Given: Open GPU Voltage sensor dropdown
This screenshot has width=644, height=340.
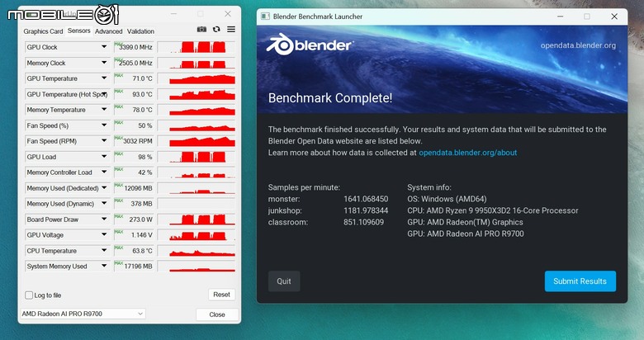Looking at the screenshot, I should coord(104,235).
